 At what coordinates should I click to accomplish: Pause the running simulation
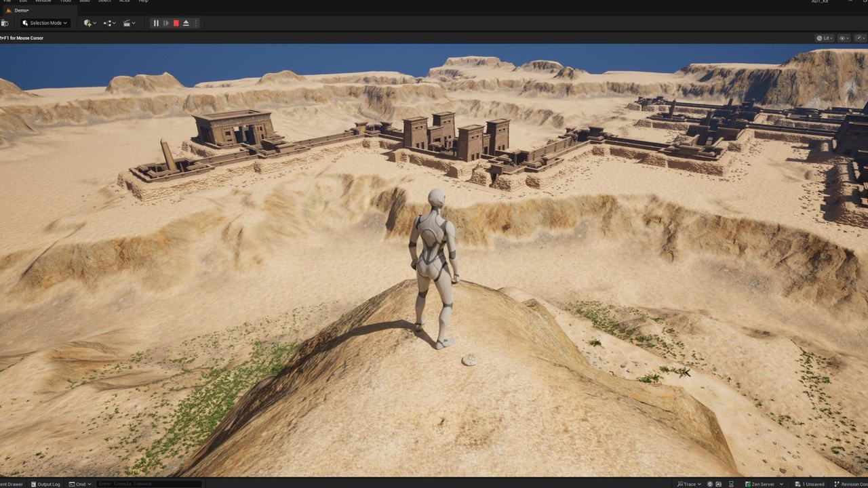(x=156, y=23)
